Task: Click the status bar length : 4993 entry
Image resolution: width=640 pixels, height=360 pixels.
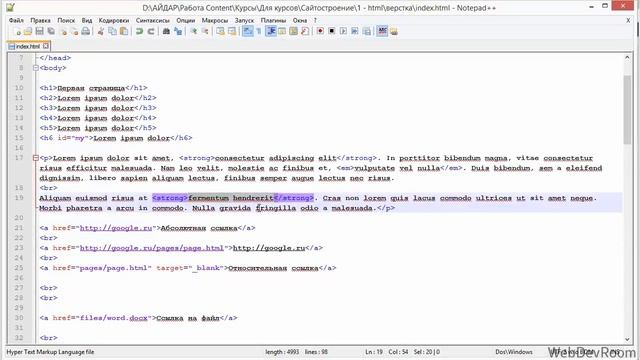Action: [282, 352]
